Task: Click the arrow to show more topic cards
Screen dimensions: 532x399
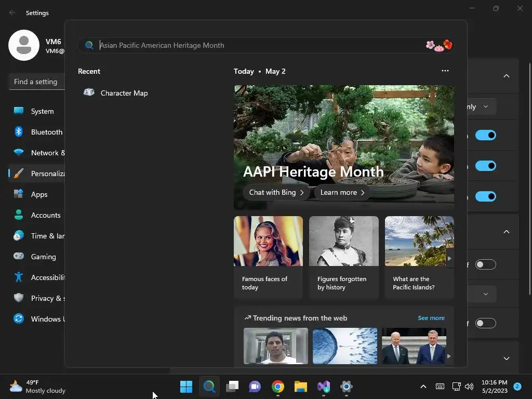Action: [449, 259]
